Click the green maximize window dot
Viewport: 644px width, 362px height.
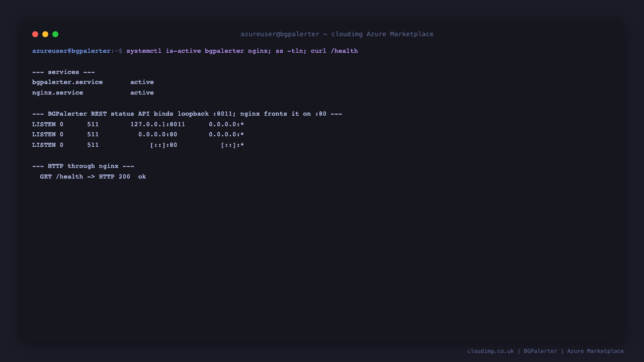(55, 34)
